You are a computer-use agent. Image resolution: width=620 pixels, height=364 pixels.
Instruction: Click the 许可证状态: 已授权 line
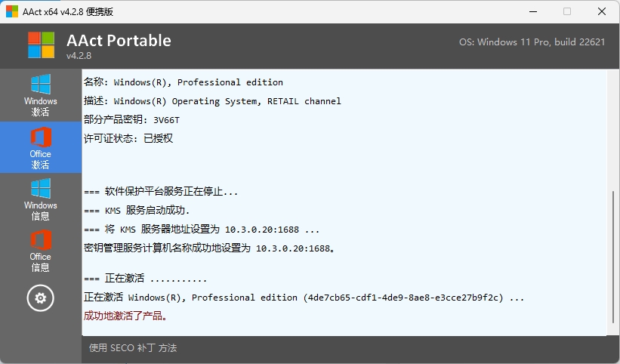click(128, 138)
